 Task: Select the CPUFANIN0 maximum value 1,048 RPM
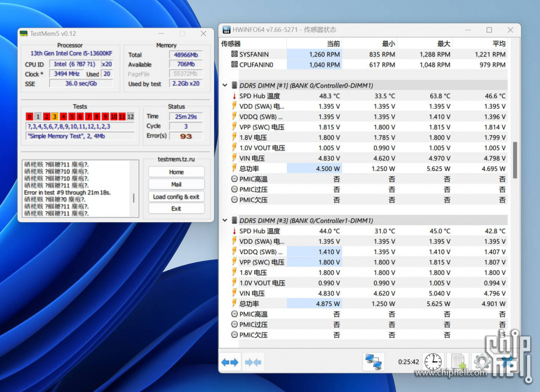[x=435, y=65]
